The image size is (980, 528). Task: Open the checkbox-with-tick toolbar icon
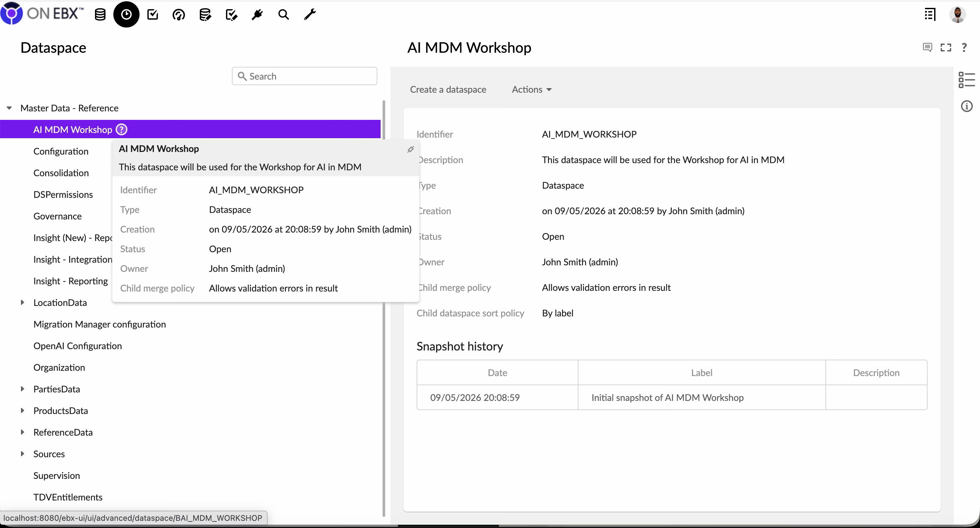(153, 14)
